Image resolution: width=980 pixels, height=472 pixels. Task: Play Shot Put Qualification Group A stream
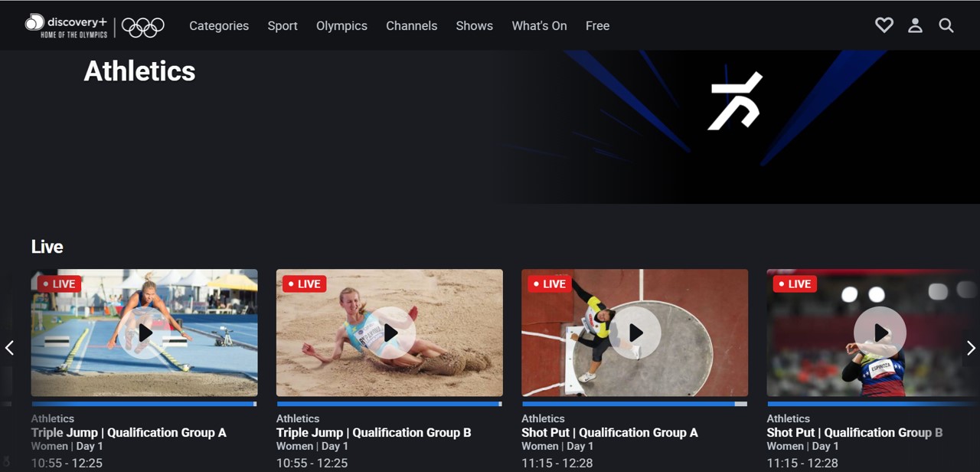(635, 333)
